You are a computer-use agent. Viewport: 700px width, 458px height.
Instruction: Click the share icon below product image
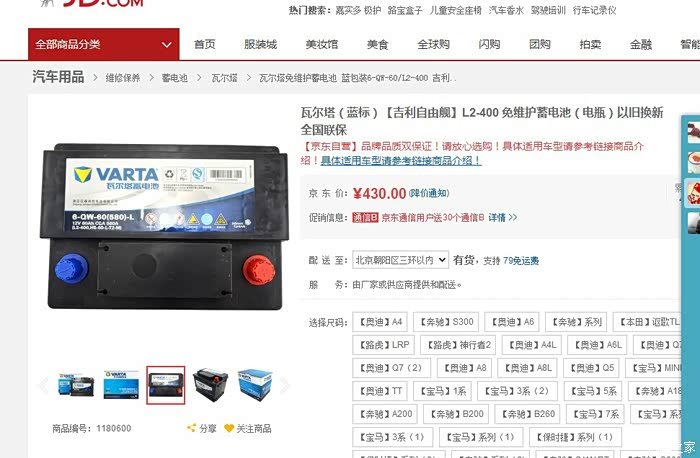point(192,428)
